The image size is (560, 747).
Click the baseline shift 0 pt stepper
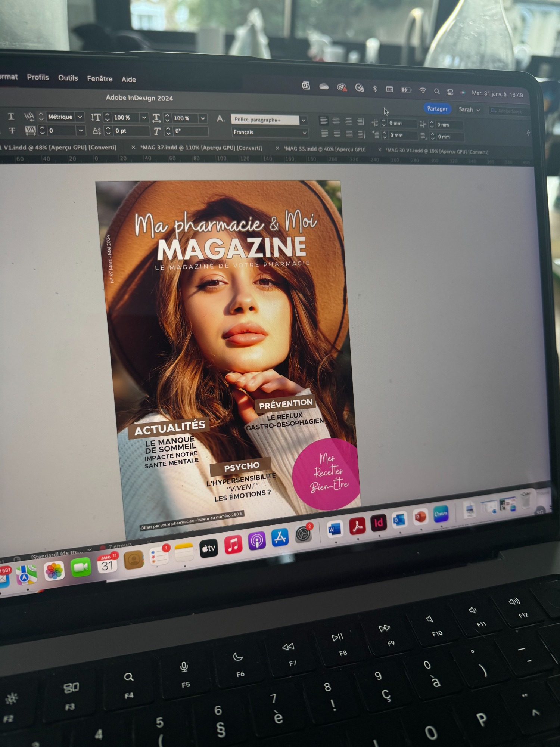108,131
